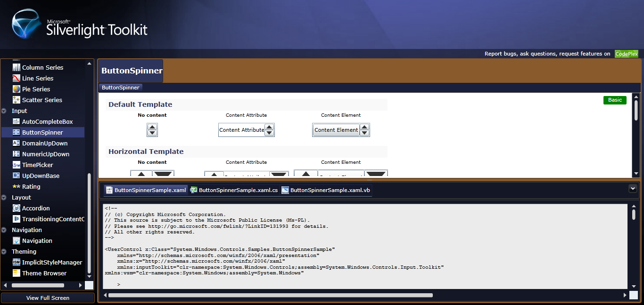Viewport: 644px width, 305px height.
Task: Click the Rating stars icon
Action: coord(17,186)
